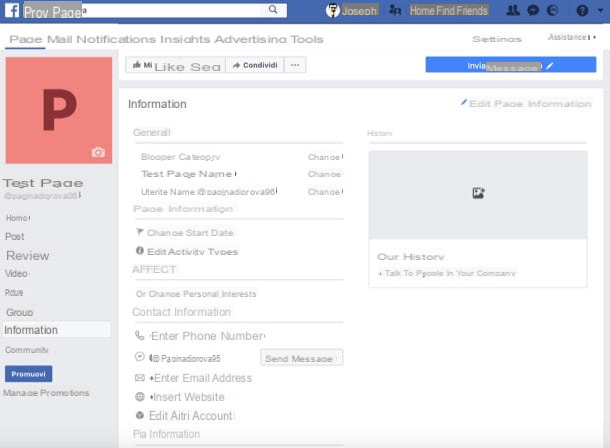
Task: Click Or Change Personal Interests
Action: [196, 294]
